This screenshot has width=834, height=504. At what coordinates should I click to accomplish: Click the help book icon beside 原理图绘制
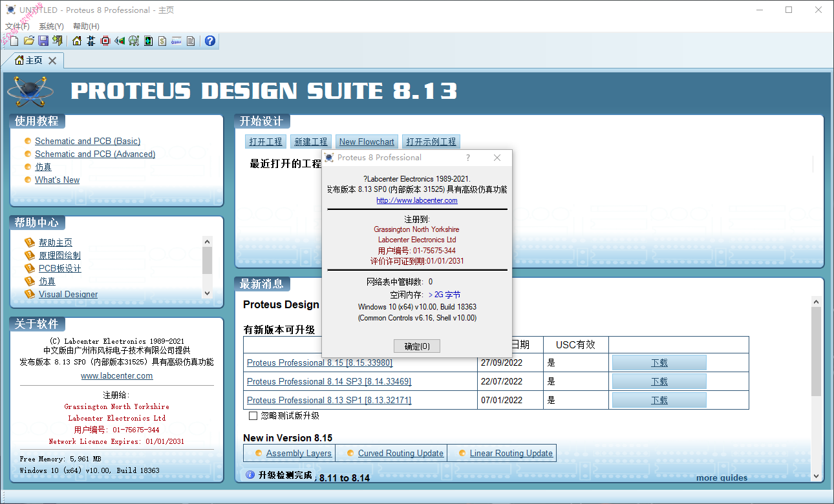pos(29,255)
